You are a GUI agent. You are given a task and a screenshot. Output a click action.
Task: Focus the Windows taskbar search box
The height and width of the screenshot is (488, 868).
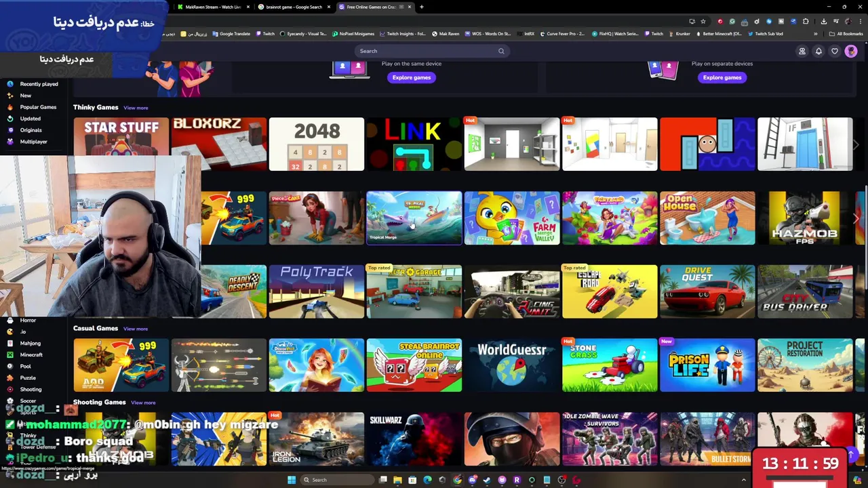336,480
